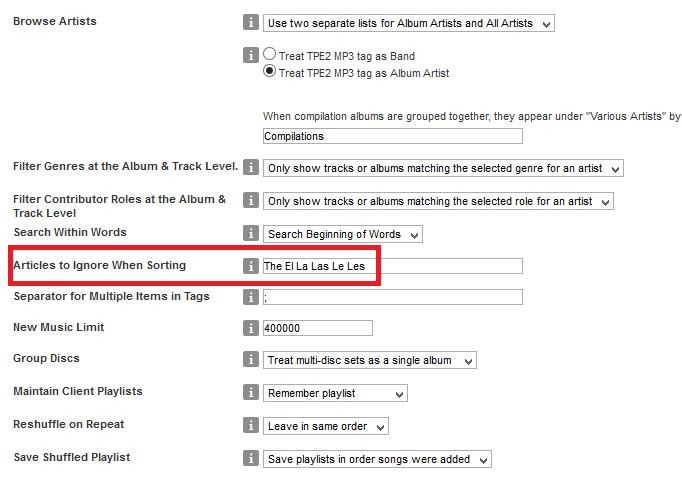Click info icon for Filter Genres setting
Image resolution: width=682 pixels, height=486 pixels.
click(251, 168)
